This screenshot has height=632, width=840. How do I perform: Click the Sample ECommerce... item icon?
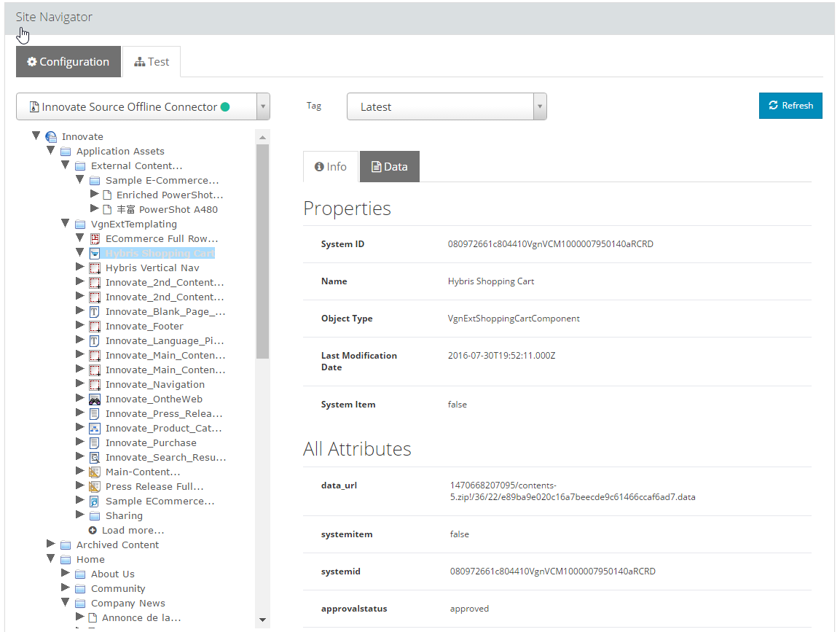95,502
